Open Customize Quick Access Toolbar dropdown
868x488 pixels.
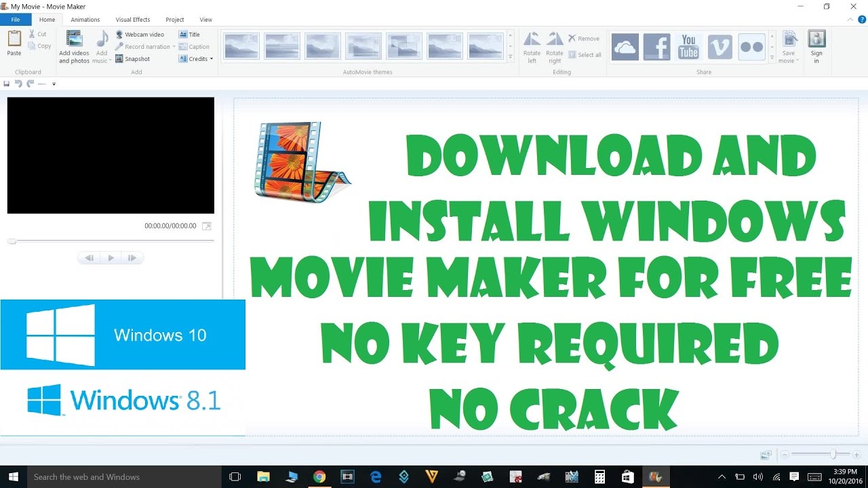tap(54, 84)
